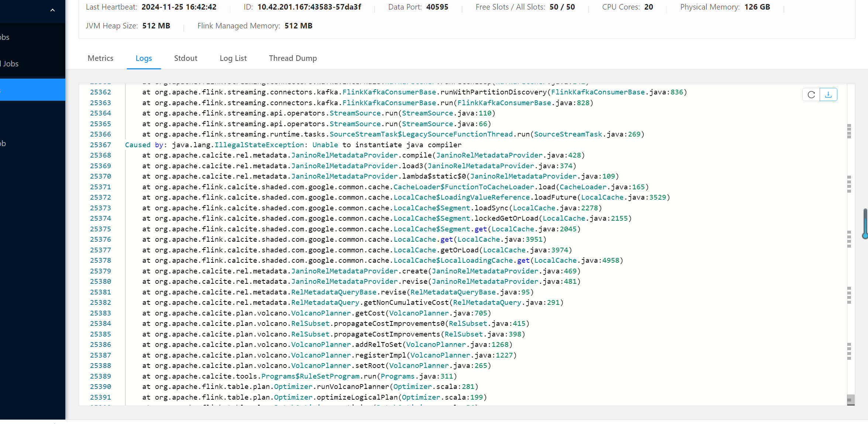868x424 pixels.
Task: Click line number 25389 in the gutter
Action: click(100, 376)
